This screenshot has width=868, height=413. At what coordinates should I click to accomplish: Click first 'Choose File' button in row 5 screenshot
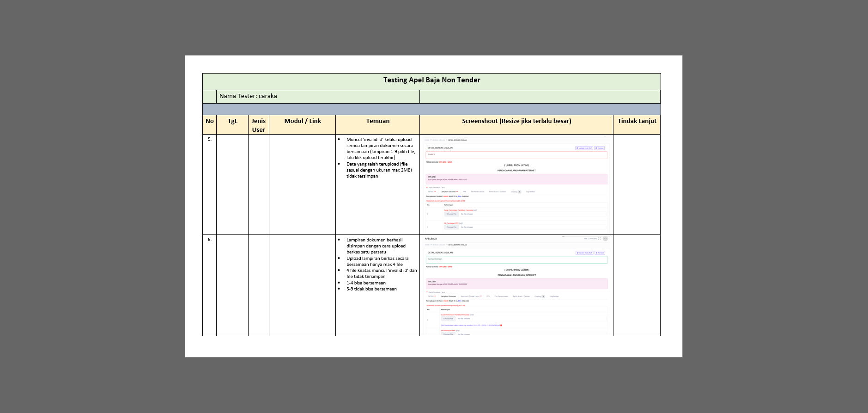point(451,214)
